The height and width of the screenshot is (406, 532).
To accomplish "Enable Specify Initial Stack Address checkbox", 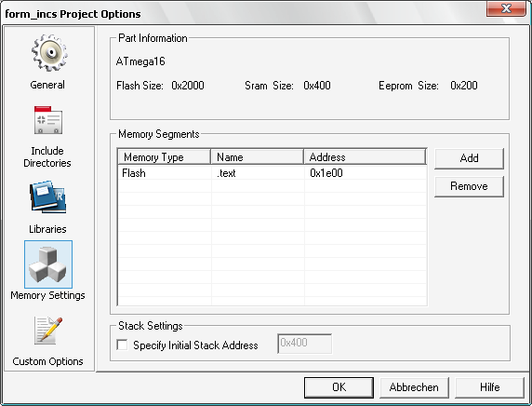I will tap(122, 345).
